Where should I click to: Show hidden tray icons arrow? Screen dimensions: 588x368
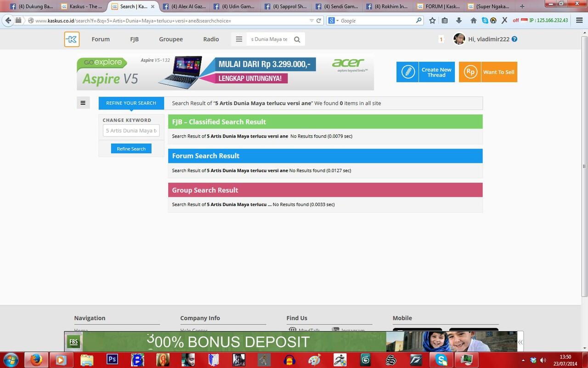pyautogui.click(x=523, y=360)
